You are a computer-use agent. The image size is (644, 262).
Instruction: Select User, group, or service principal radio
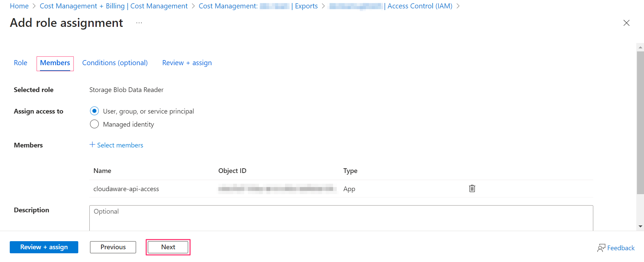tap(94, 111)
